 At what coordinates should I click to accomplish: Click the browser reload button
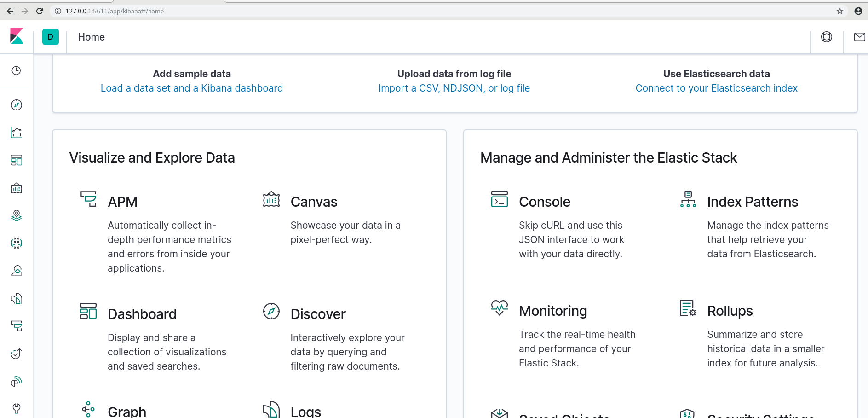click(x=40, y=11)
